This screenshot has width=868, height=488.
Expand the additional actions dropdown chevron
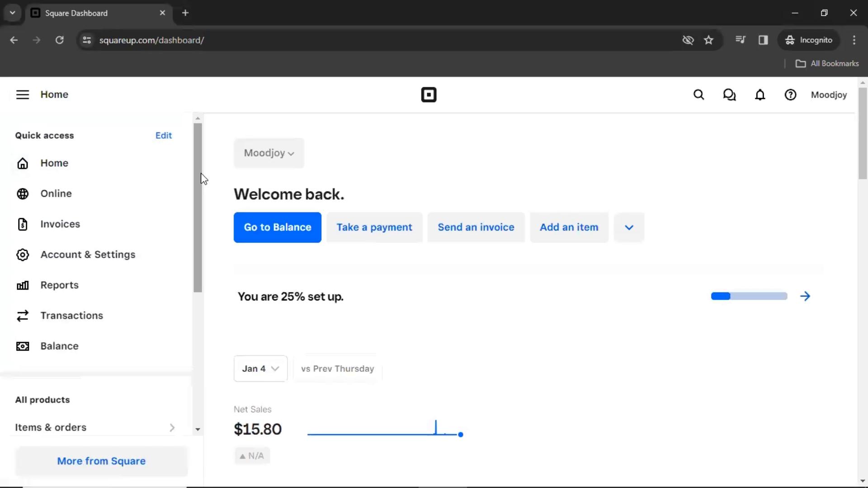pos(629,227)
